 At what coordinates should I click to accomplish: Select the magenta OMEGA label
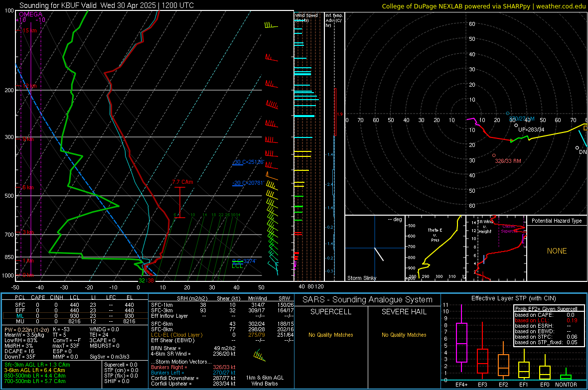pyautogui.click(x=31, y=14)
